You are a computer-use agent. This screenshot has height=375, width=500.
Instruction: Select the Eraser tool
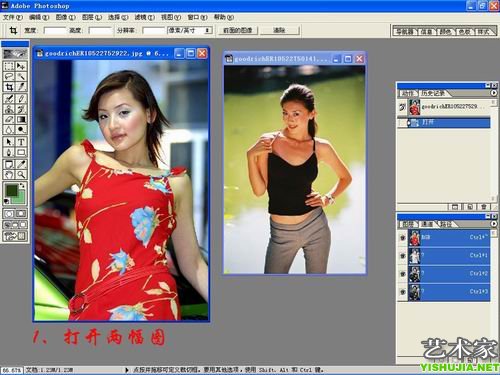pos(9,119)
